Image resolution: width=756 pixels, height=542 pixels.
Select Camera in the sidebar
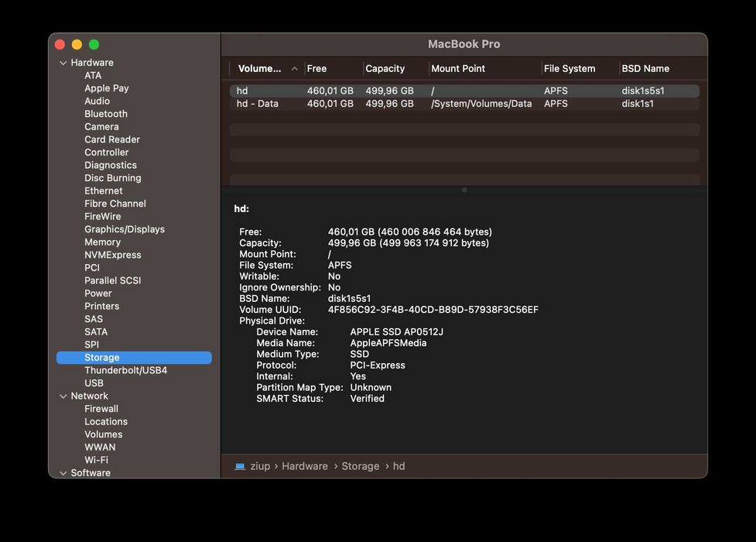(101, 126)
